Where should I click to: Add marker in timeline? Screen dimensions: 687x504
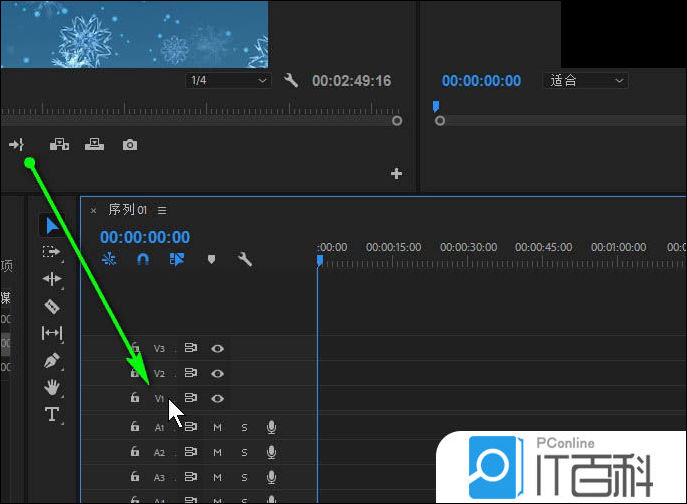[211, 259]
